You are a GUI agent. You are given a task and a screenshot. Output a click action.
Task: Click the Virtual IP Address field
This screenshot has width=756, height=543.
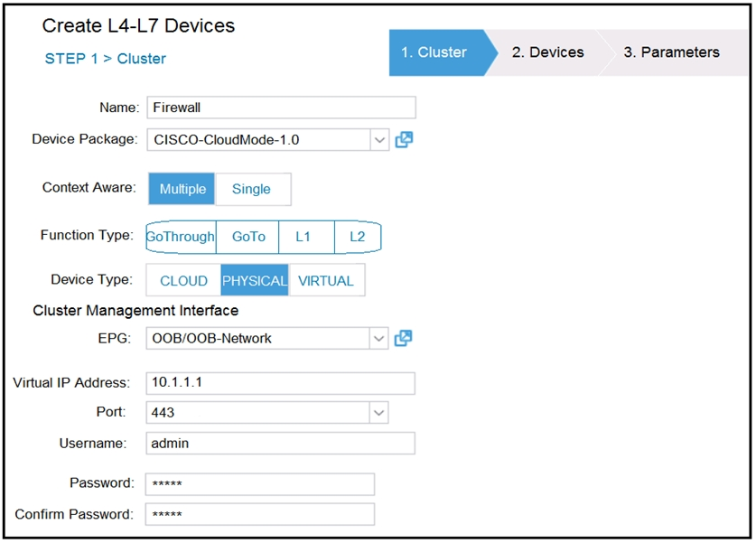pyautogui.click(x=280, y=383)
